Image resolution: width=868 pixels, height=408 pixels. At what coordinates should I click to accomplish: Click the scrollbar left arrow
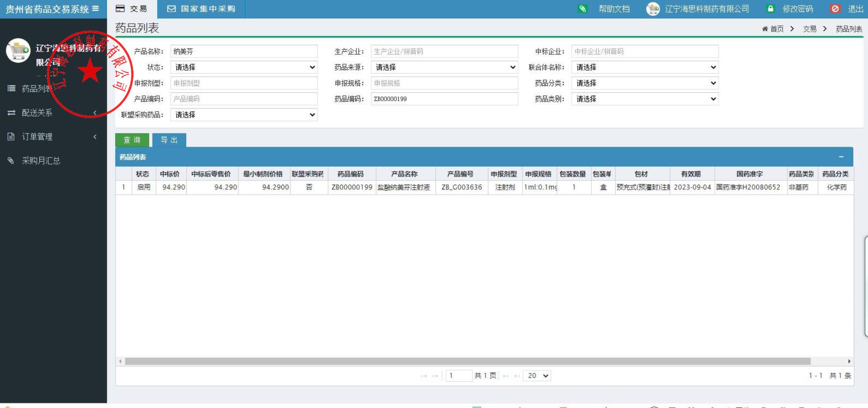point(120,361)
